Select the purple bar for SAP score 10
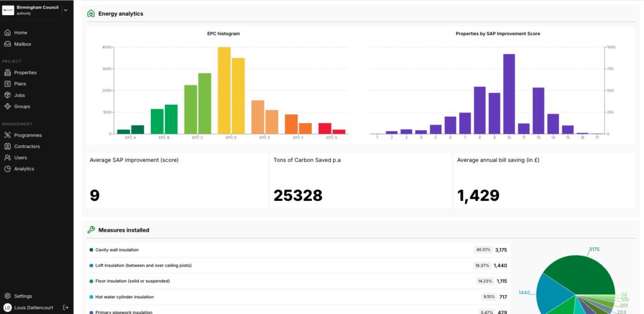 click(x=509, y=94)
